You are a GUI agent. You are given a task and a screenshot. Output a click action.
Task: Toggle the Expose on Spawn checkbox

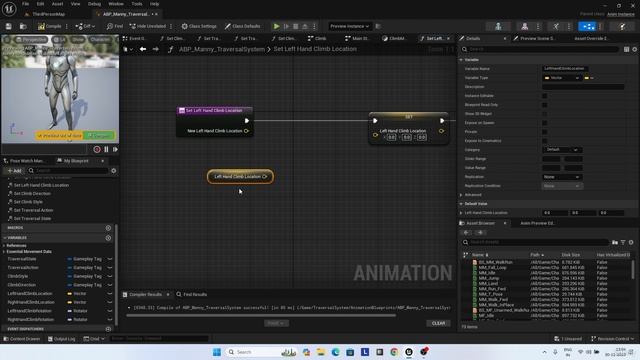coord(544,122)
